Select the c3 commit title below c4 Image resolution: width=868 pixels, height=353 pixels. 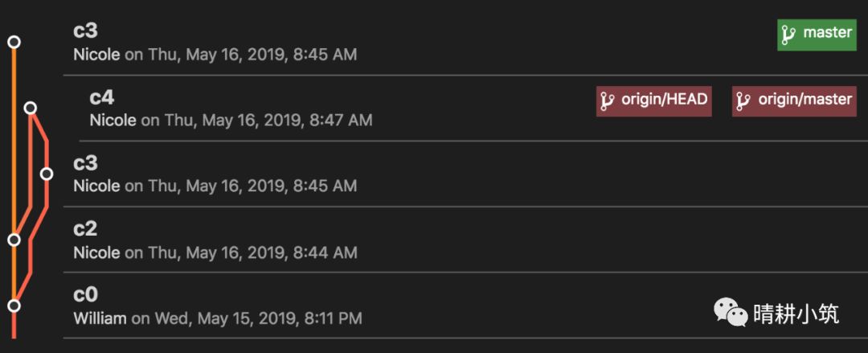click(x=85, y=163)
